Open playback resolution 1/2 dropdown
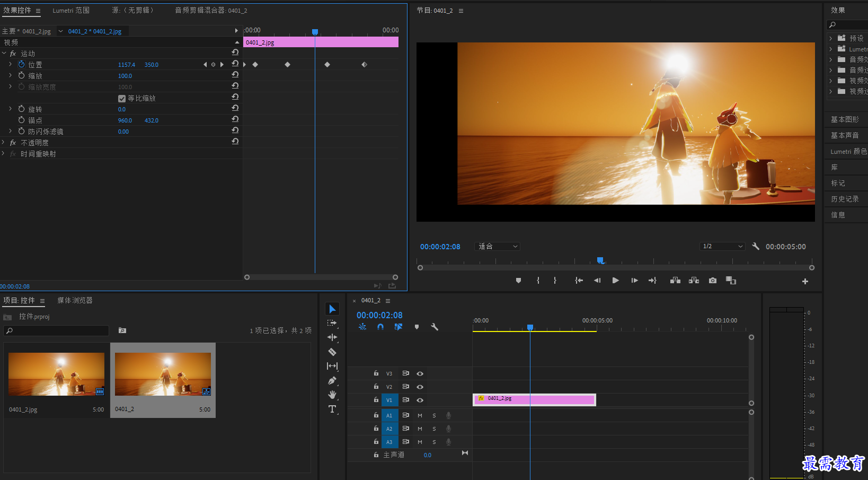The width and height of the screenshot is (868, 480). coord(723,246)
